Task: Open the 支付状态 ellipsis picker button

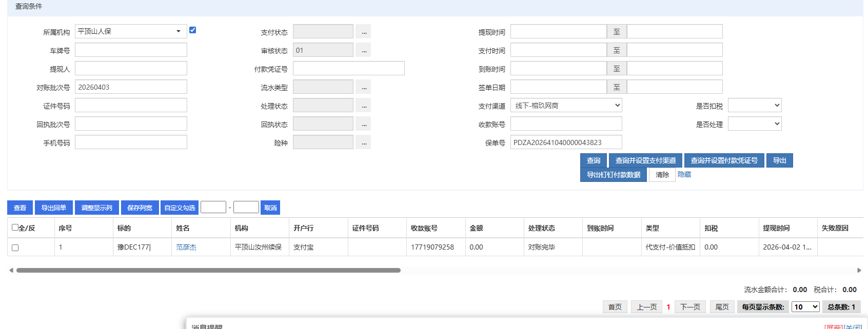Action: pyautogui.click(x=364, y=32)
